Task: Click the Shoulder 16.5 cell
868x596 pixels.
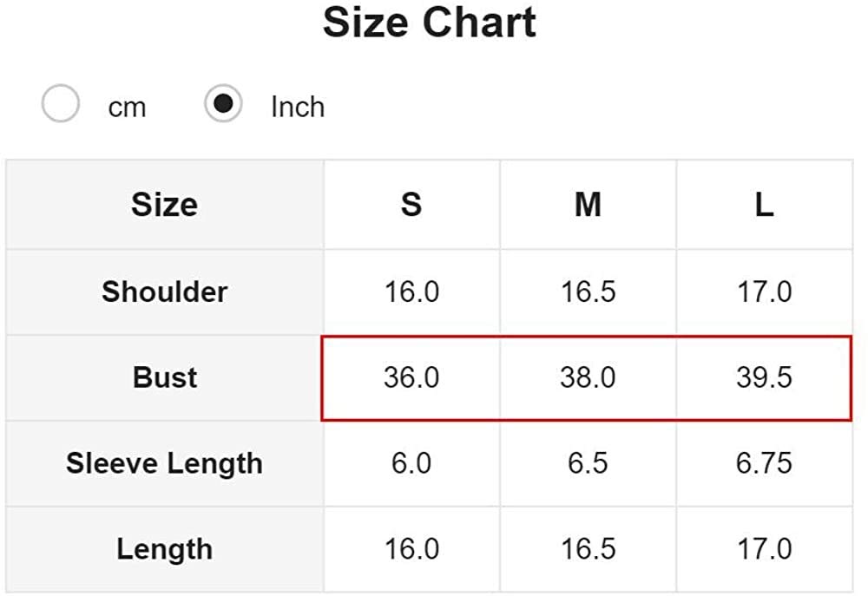Action: click(x=588, y=291)
